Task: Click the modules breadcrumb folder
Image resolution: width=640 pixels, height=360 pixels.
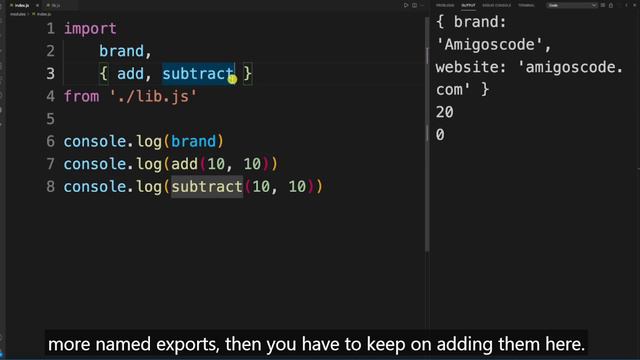Action: (x=18, y=14)
